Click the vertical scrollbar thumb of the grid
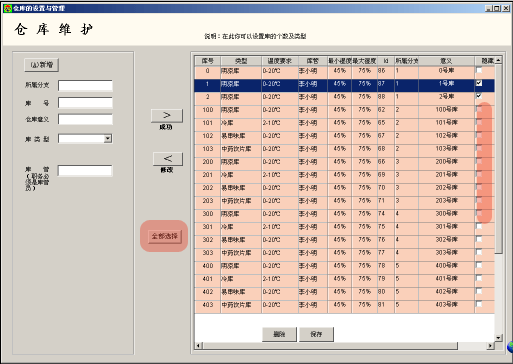The height and width of the screenshot is (364, 513). coord(498,159)
